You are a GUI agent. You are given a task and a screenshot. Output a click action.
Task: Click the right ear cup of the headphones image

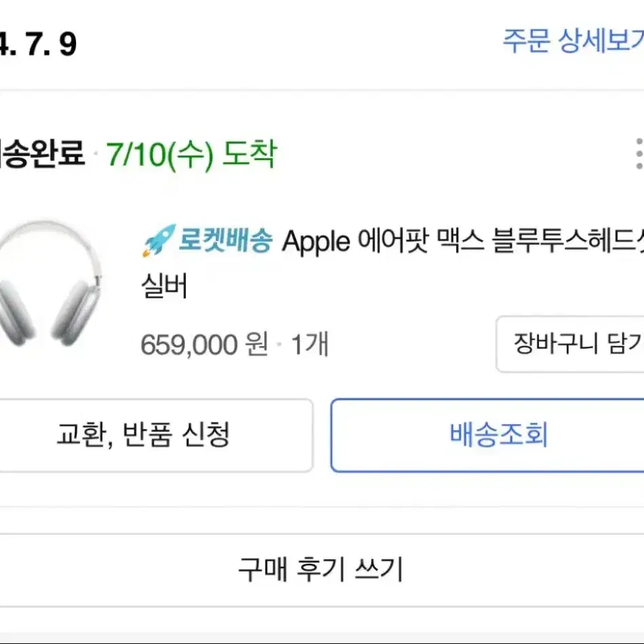pyautogui.click(x=76, y=312)
